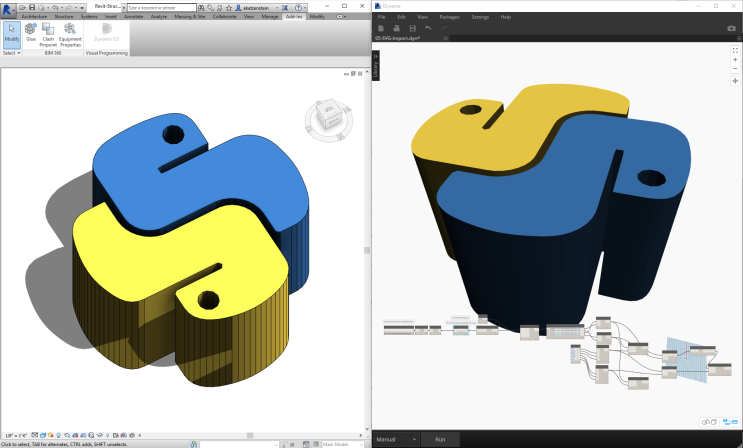
Task: Click the camera export icon in Dynamo
Action: [731, 28]
